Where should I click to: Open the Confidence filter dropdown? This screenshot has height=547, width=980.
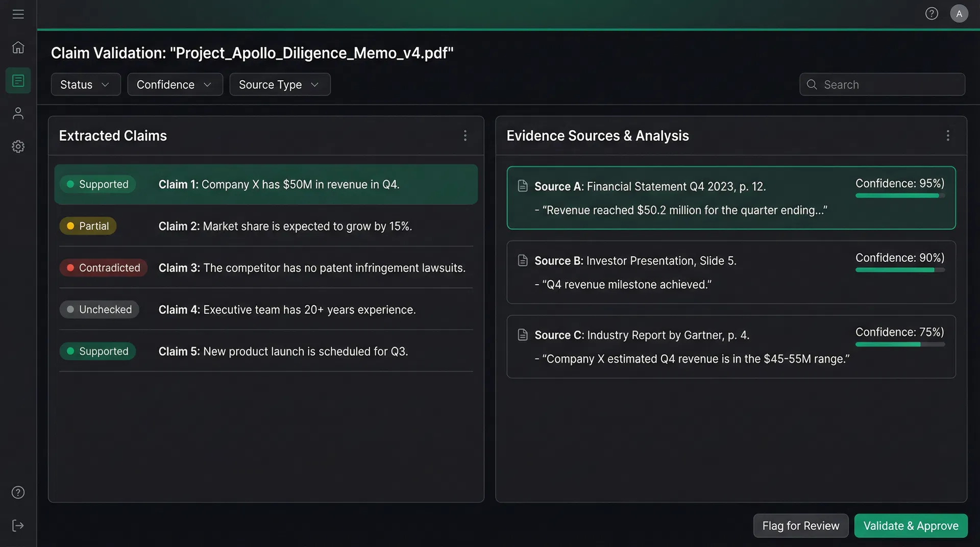coord(175,84)
